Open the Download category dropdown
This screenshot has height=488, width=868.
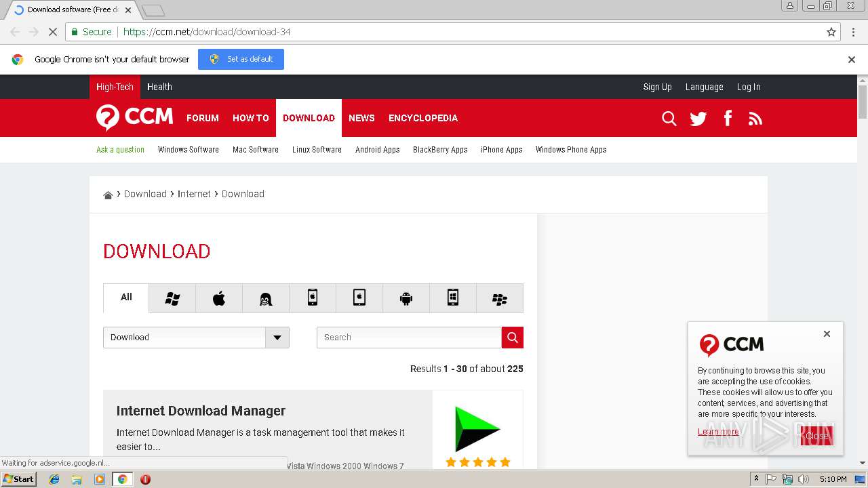196,338
